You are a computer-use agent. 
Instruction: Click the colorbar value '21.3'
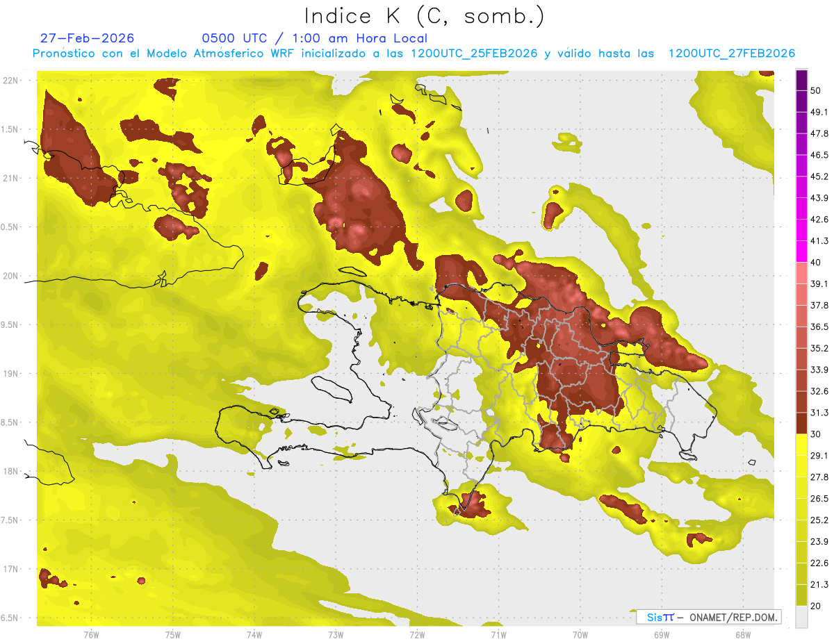click(819, 584)
